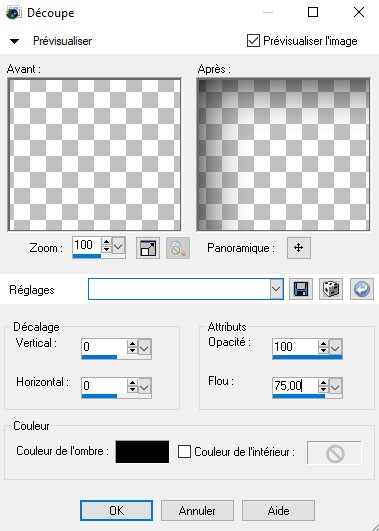Viewport: 379px width, 531px height.
Task: Click the Aide button
Action: click(278, 510)
